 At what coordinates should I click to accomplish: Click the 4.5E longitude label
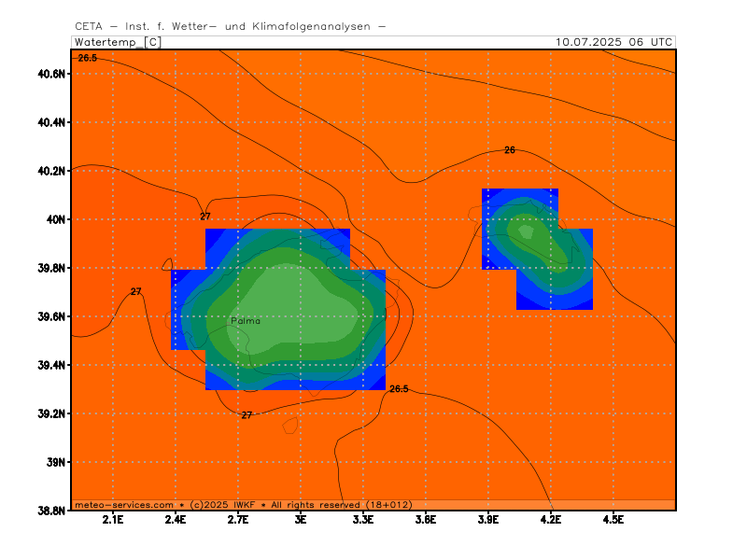(x=613, y=520)
